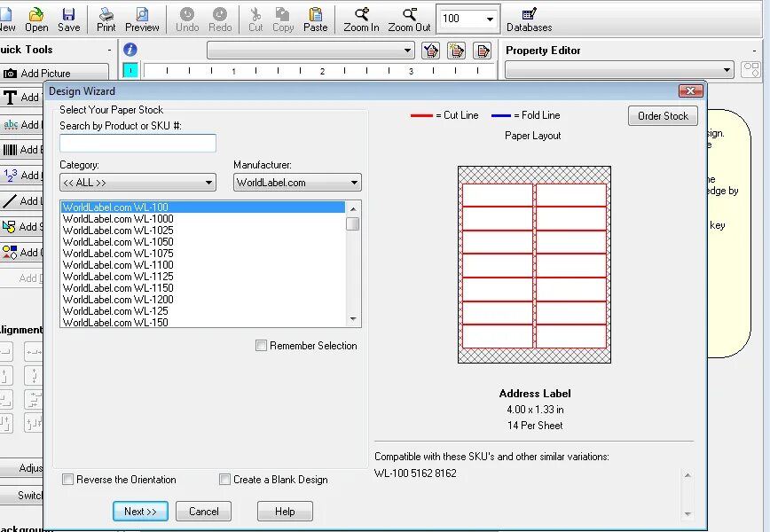Open the Print Preview
This screenshot has height=532, width=770.
[x=142, y=20]
